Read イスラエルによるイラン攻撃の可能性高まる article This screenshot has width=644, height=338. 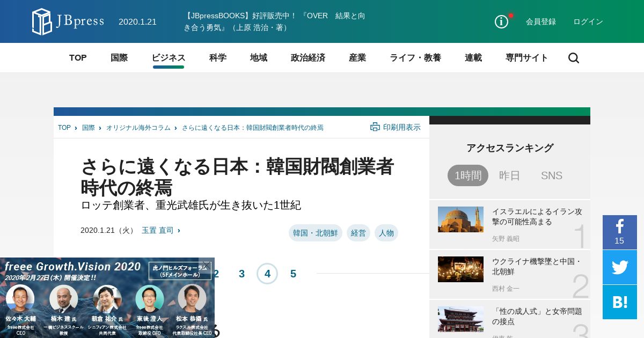537,217
